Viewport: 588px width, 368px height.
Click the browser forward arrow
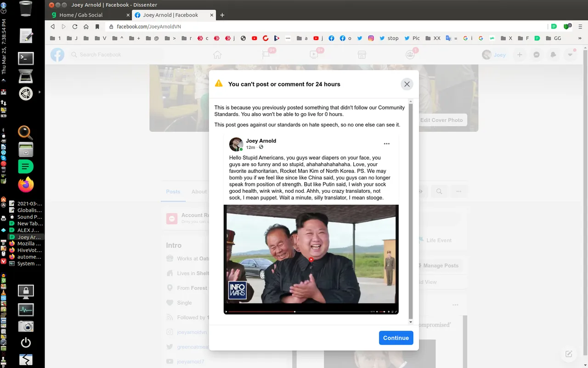click(x=64, y=27)
